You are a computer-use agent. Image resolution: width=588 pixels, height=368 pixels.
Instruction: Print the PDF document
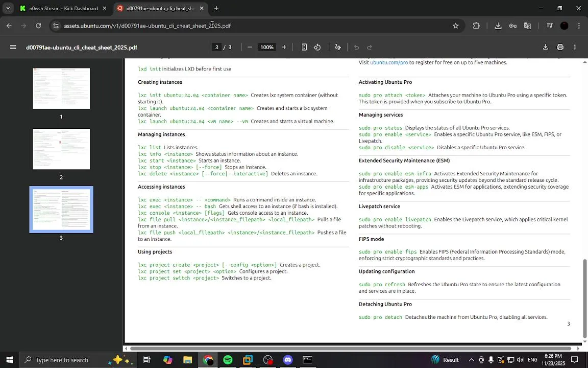click(560, 48)
